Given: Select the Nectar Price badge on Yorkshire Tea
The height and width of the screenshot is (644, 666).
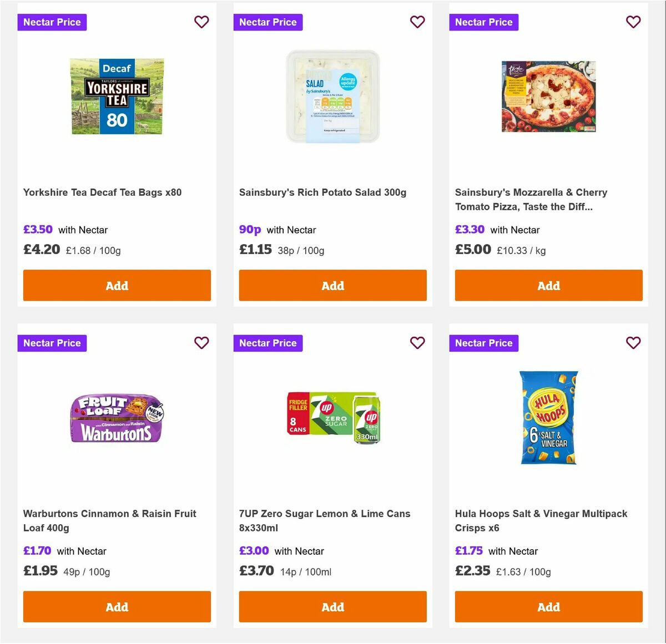Looking at the screenshot, I should 52,22.
